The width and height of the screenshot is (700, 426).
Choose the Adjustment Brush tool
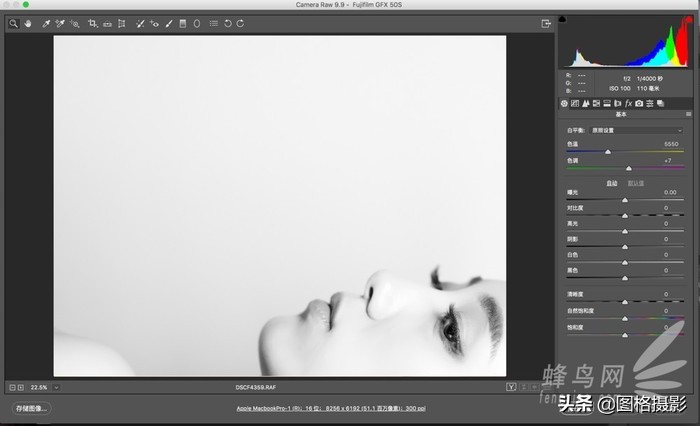168,23
